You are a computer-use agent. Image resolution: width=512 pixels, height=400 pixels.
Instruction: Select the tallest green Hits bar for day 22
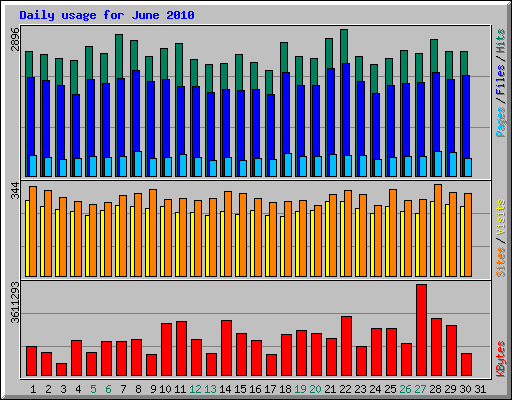click(x=344, y=46)
